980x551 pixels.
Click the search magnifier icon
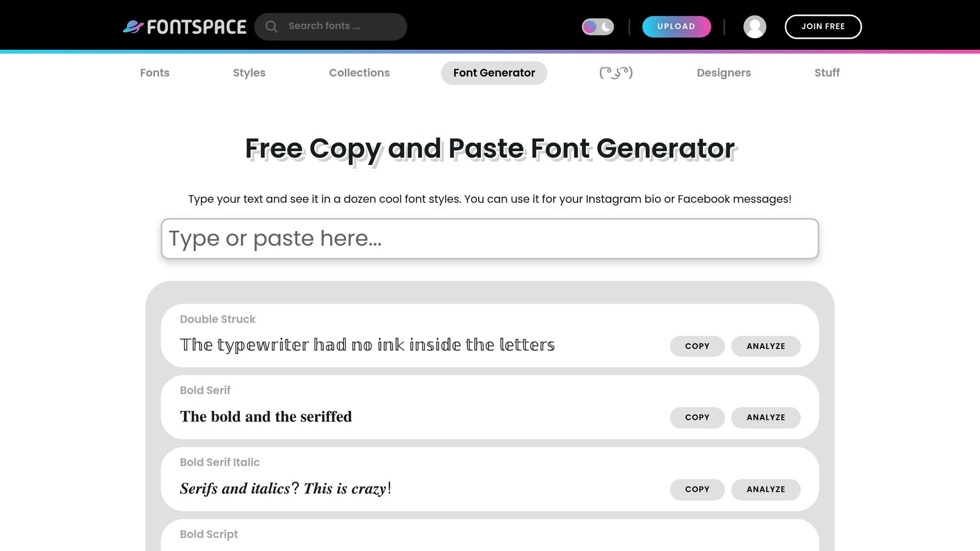[271, 27]
